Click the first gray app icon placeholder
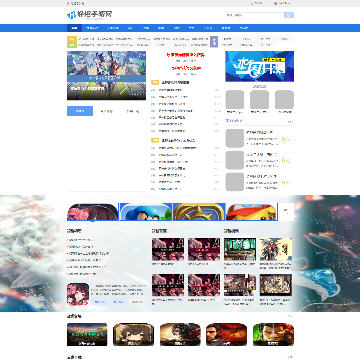 [235, 99]
